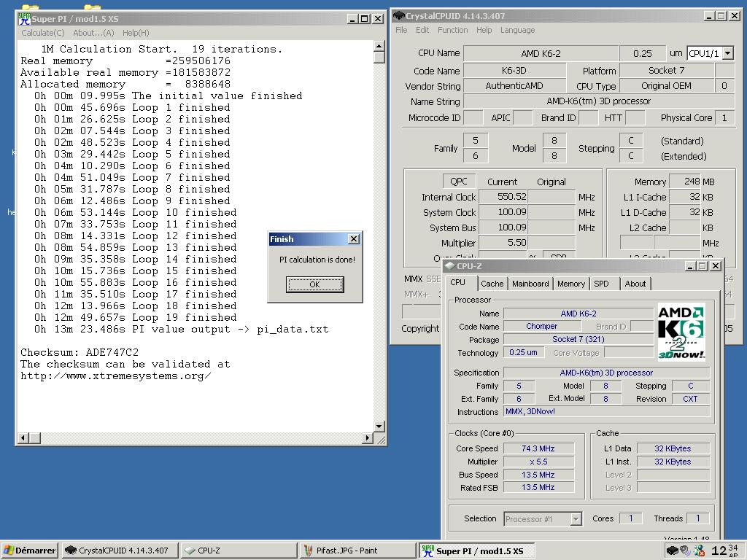The image size is (747, 560).
Task: Click System Clock value 100.09 in CrystalCPUID
Action: (x=503, y=212)
